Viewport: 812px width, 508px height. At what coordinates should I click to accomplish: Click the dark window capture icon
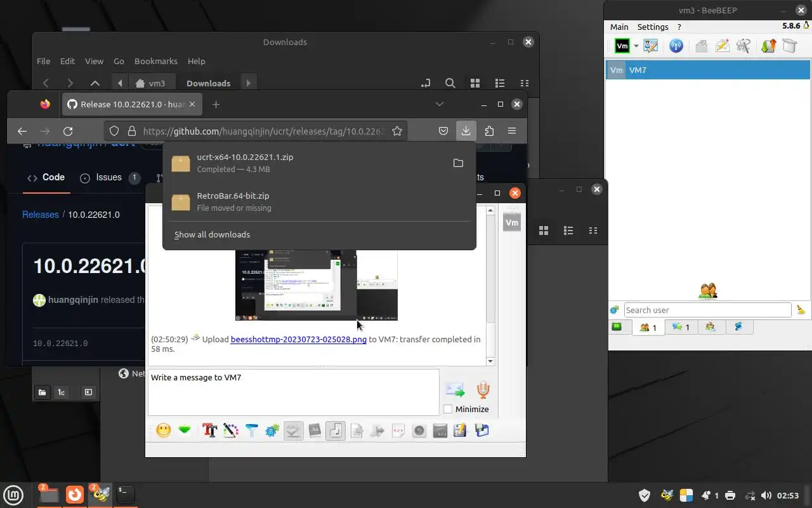[x=440, y=431]
